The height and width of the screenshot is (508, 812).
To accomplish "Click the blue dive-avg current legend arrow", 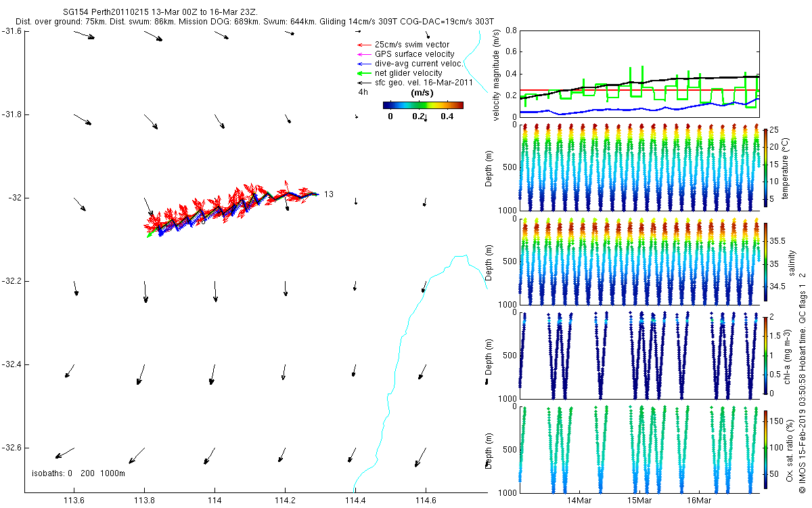I will tap(363, 64).
